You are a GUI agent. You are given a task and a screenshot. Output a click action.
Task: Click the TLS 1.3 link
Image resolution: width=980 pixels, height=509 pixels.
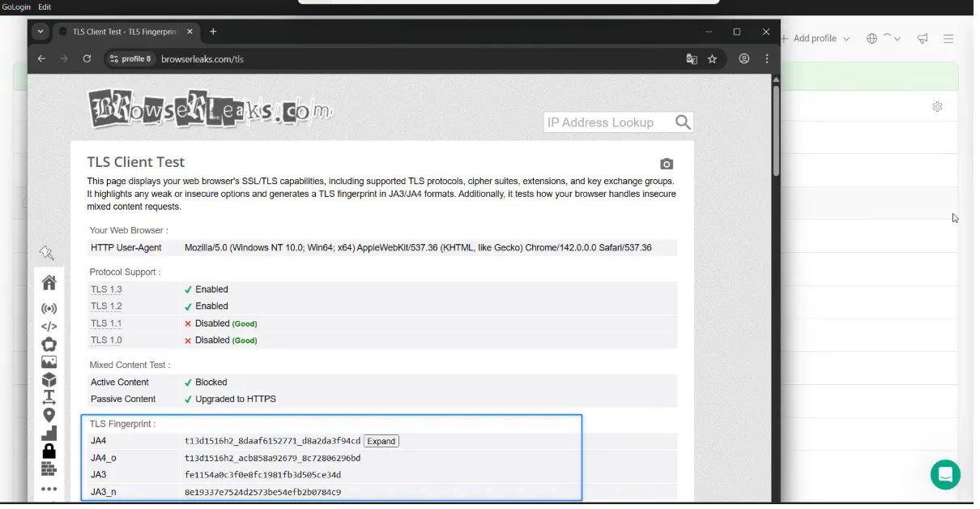(x=106, y=289)
